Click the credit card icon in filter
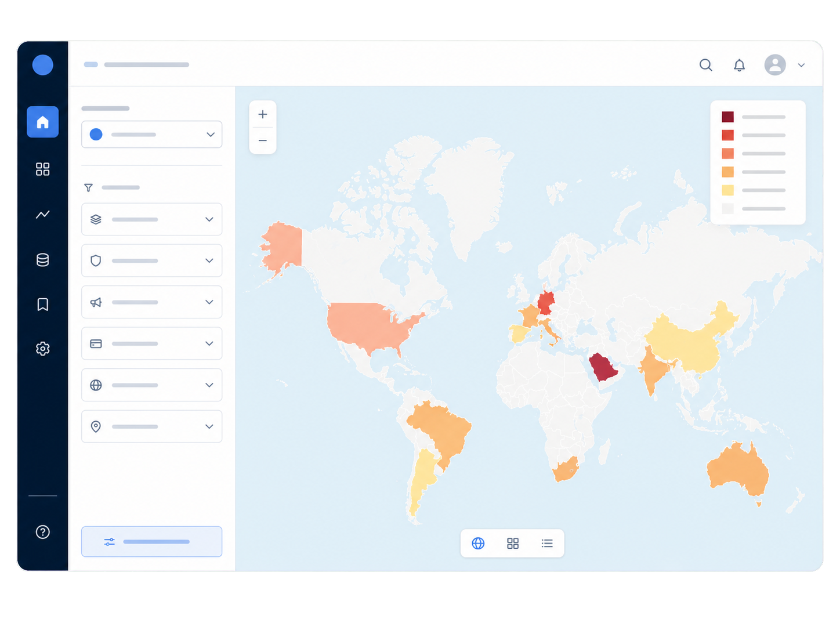This screenshot has height=630, width=840. [96, 343]
